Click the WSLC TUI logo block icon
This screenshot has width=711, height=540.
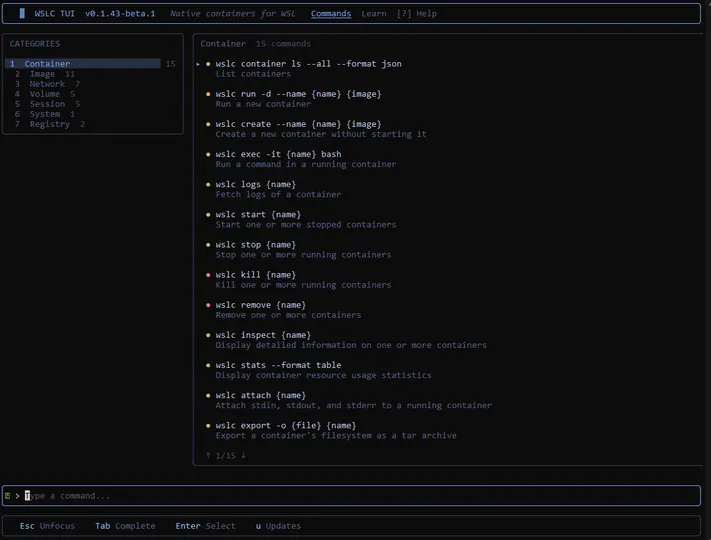pos(22,14)
